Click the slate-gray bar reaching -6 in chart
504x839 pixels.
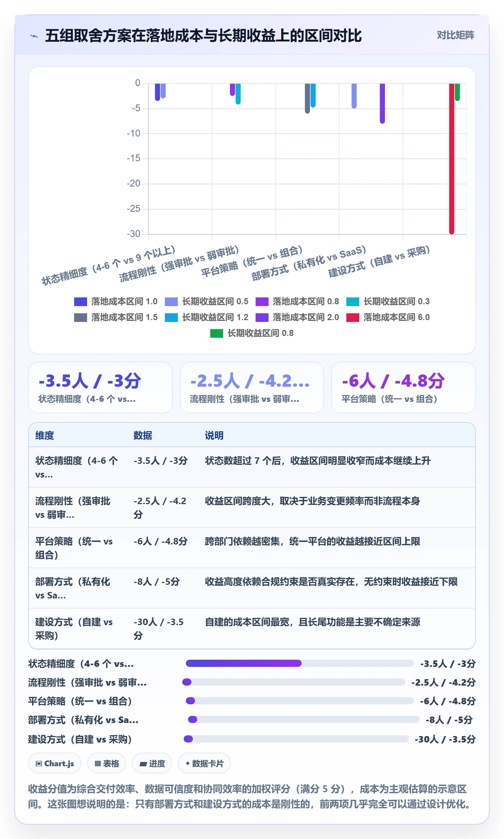click(x=307, y=98)
